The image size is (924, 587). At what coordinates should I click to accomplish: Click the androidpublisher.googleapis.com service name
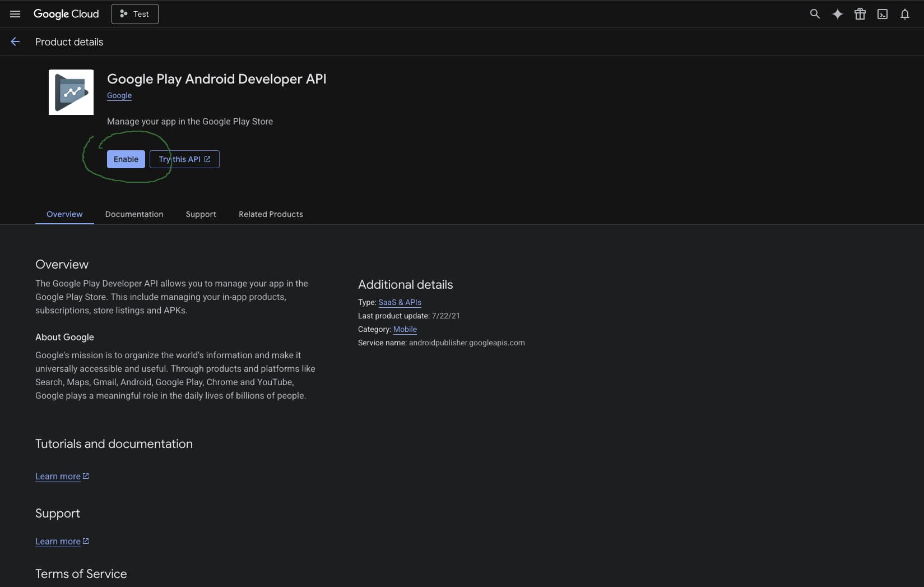pyautogui.click(x=467, y=343)
